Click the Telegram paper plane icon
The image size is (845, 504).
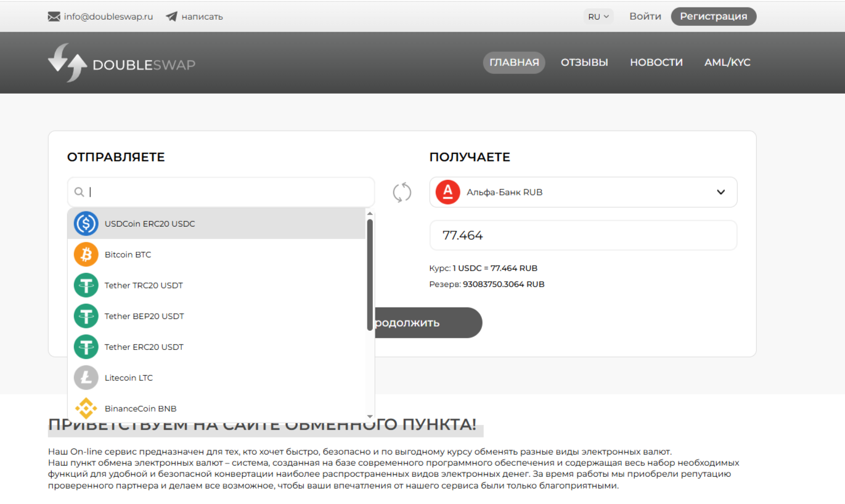click(171, 17)
